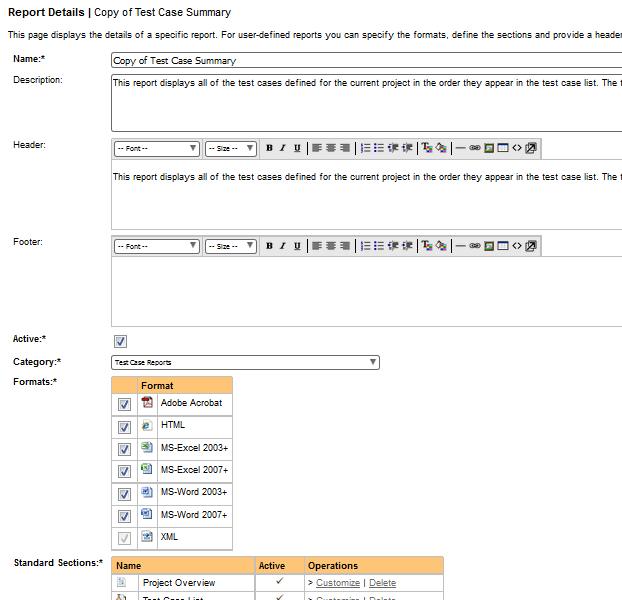Uncheck the HTML format checkbox
The image size is (622, 600).
click(124, 427)
